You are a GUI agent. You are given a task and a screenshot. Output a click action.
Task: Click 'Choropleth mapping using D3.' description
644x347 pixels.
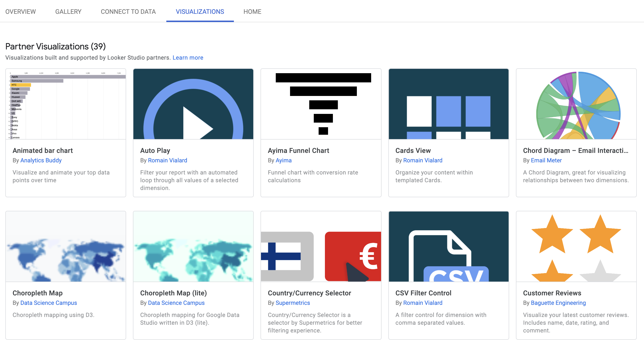point(54,315)
